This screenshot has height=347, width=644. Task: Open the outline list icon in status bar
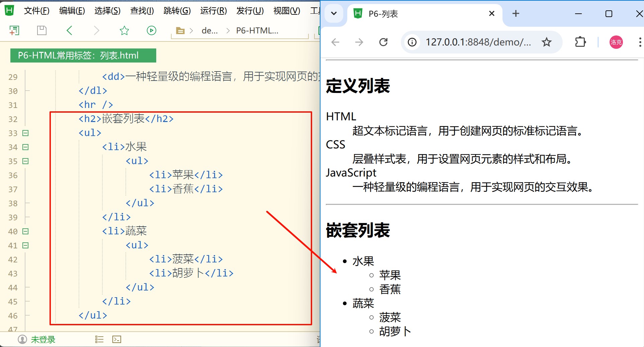pyautogui.click(x=99, y=340)
